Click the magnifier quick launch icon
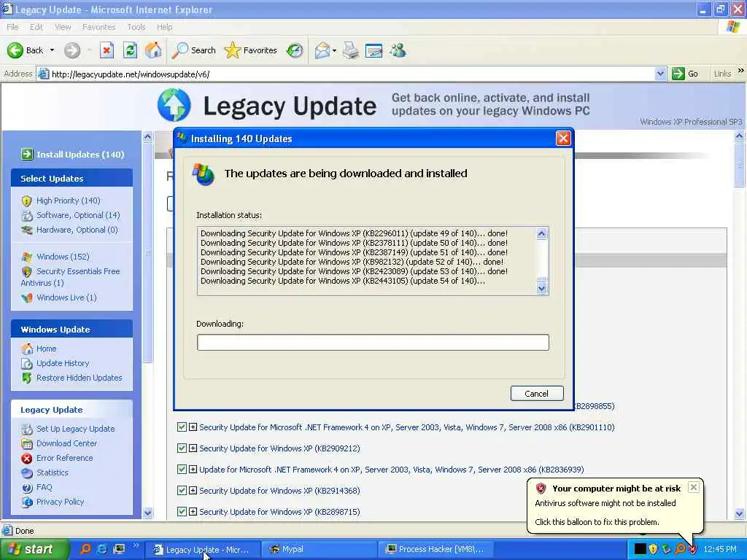 pyautogui.click(x=86, y=549)
